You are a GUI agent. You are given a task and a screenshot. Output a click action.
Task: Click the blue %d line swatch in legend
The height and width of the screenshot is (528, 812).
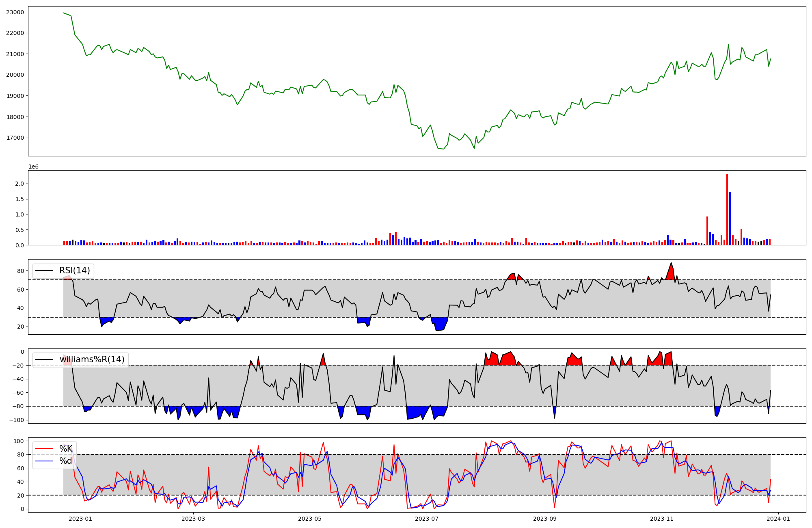[x=44, y=461]
